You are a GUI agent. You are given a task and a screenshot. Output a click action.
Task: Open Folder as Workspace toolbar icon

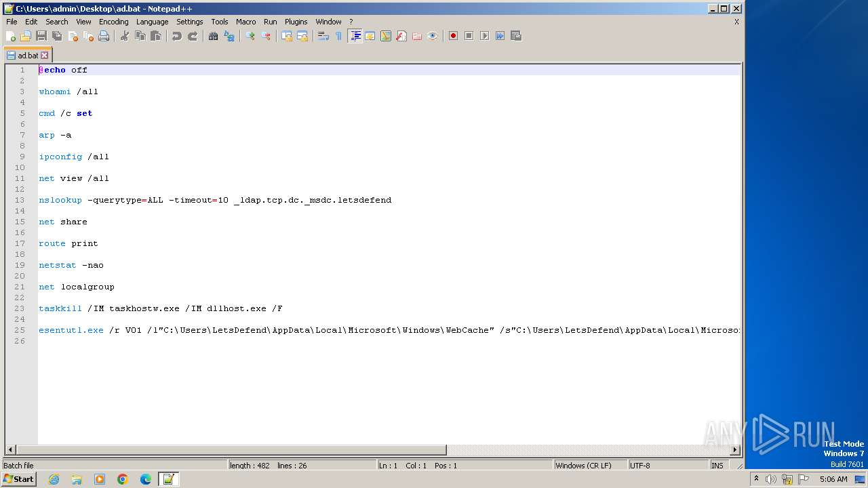417,36
